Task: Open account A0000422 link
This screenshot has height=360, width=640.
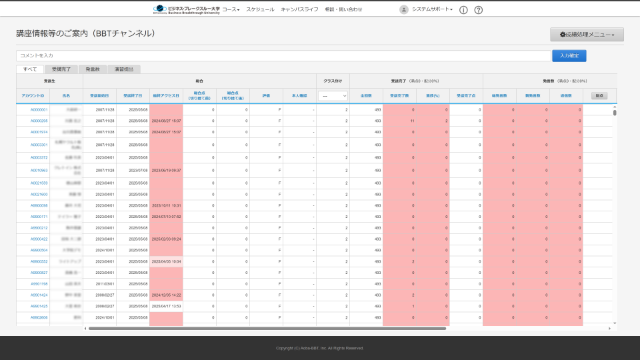Action: pyautogui.click(x=39, y=239)
